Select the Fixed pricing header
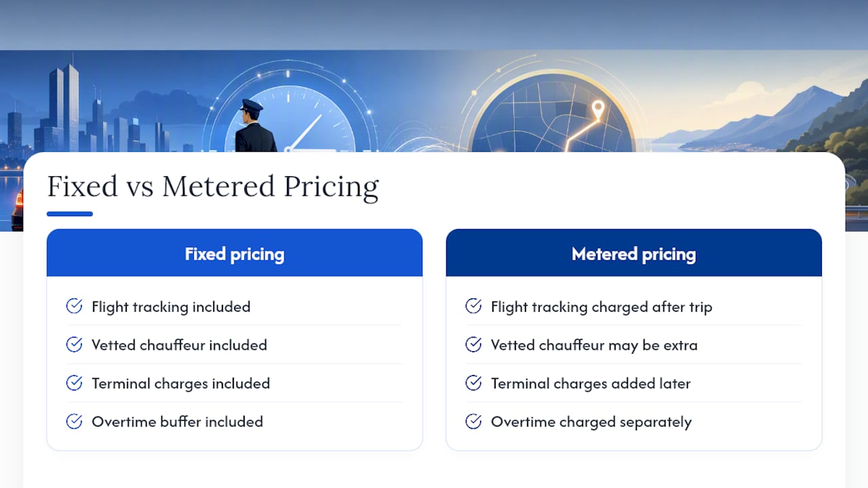The width and height of the screenshot is (868, 488). (235, 253)
